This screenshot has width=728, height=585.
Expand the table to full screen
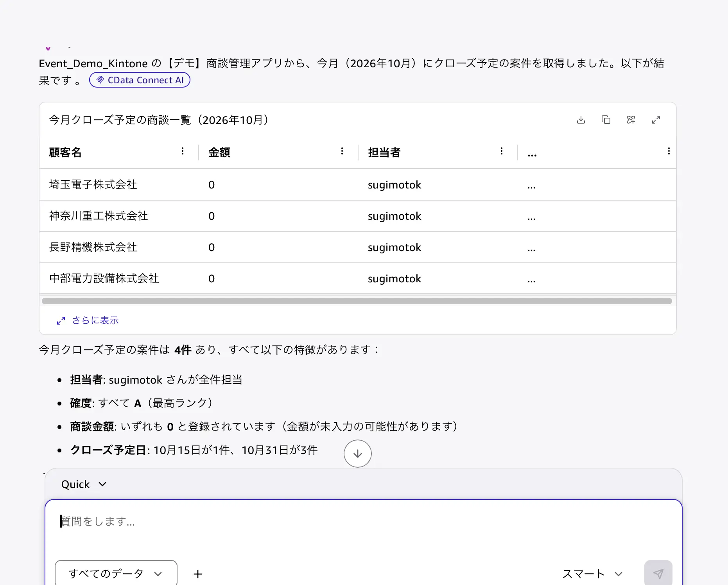[x=656, y=120]
